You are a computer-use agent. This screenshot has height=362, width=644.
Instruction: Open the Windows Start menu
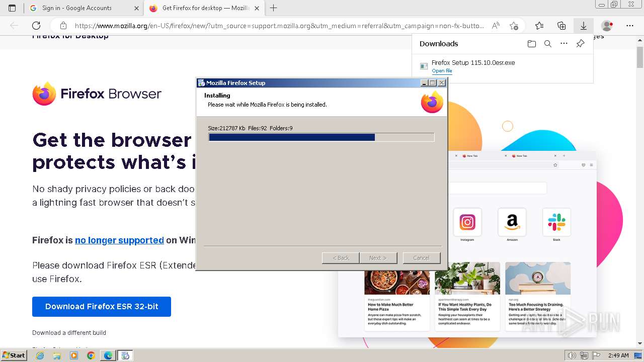pyautogui.click(x=14, y=355)
